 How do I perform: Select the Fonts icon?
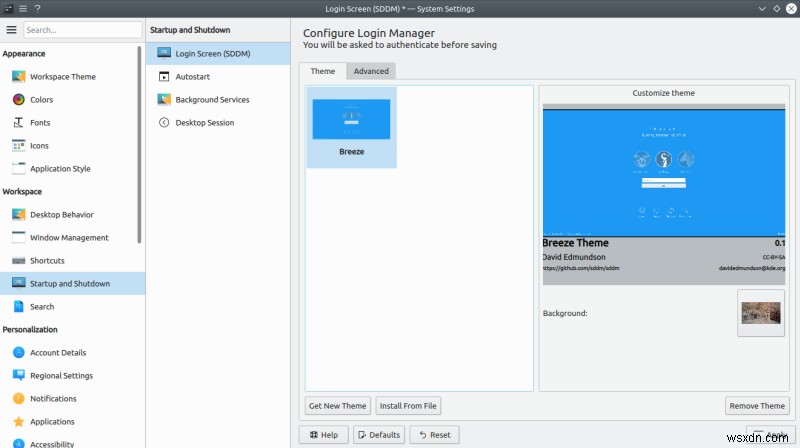[19, 122]
